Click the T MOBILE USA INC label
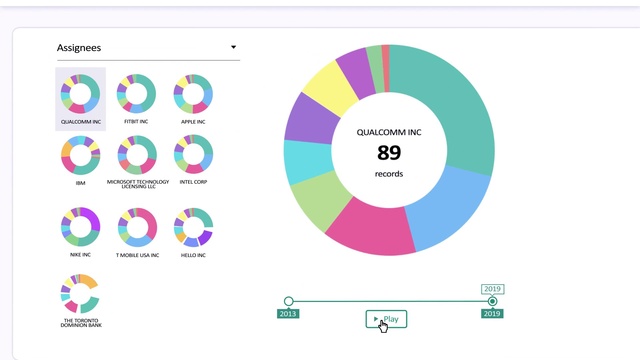 tap(138, 256)
